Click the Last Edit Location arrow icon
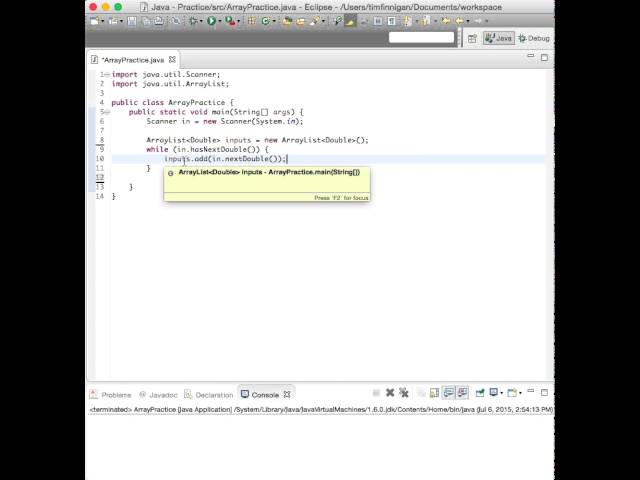 [x=446, y=21]
